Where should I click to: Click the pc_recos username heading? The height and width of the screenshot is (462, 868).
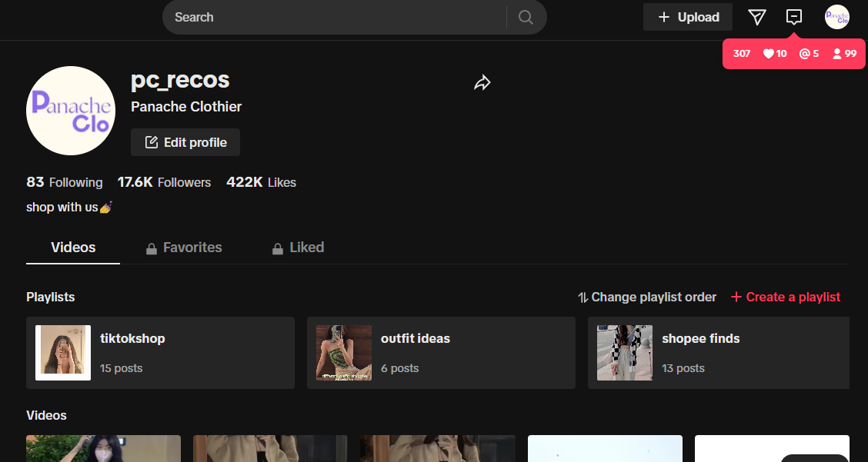point(180,80)
